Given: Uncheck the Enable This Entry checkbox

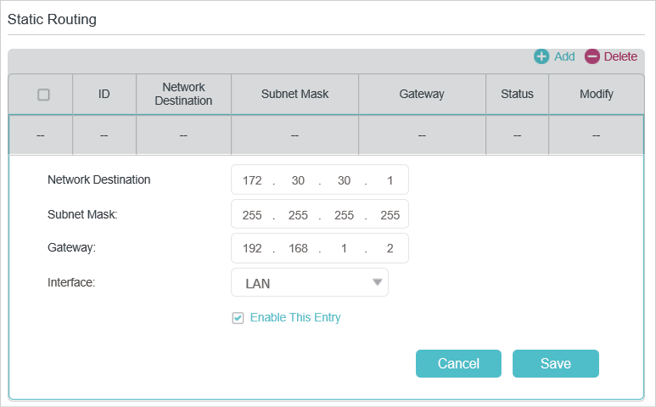Looking at the screenshot, I should (238, 318).
